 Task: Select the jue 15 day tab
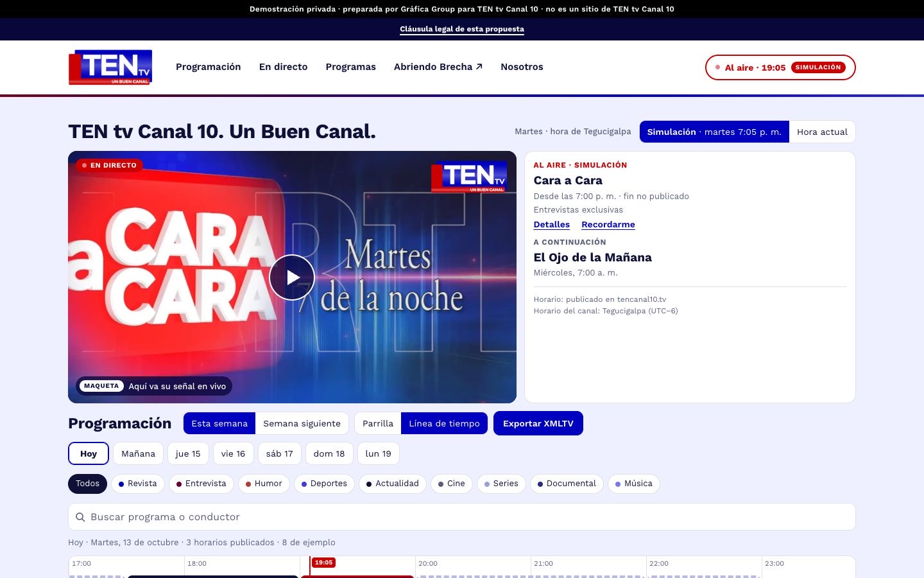pos(188,453)
